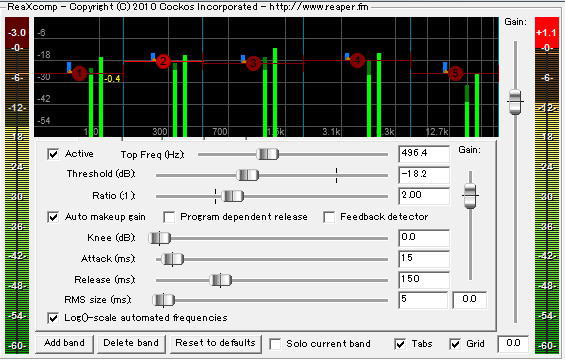Select band 5 red marker

click(455, 73)
